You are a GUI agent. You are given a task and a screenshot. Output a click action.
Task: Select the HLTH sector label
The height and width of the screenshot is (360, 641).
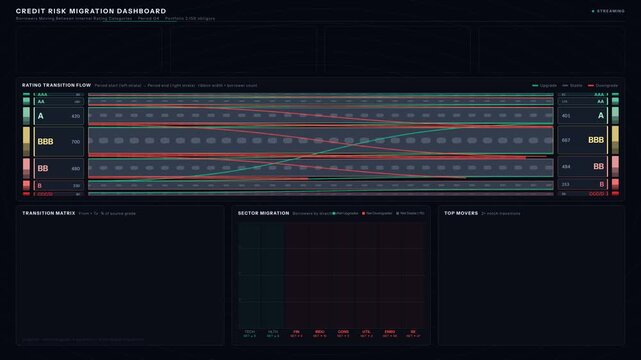tap(273, 332)
